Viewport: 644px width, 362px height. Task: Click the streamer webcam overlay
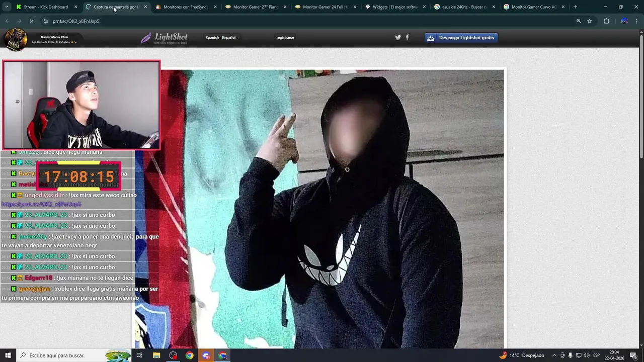click(82, 105)
